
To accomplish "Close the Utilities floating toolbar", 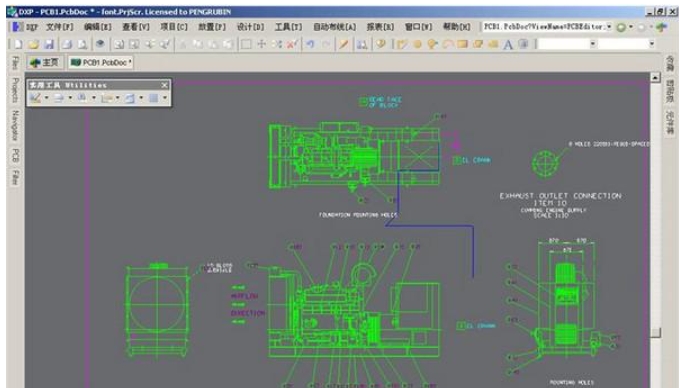I will pyautogui.click(x=165, y=85).
